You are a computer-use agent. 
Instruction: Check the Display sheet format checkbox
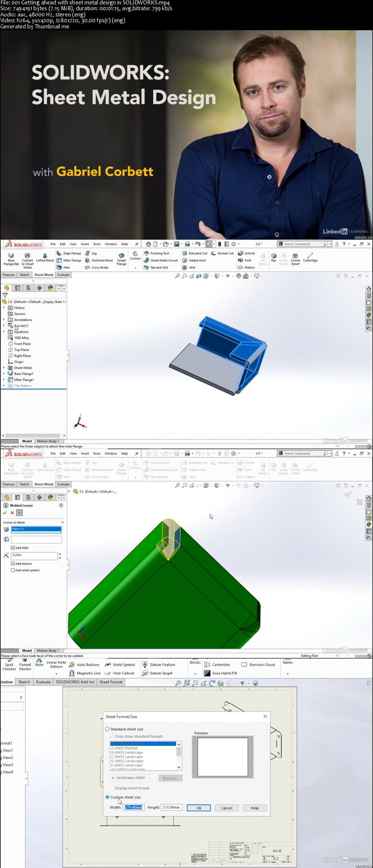click(112, 788)
